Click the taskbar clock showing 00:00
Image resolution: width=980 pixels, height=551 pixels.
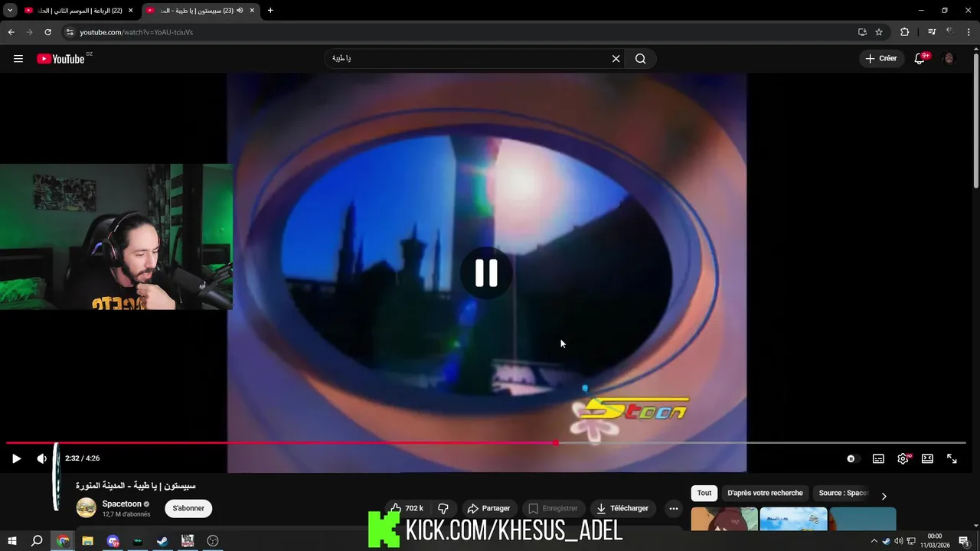[935, 541]
